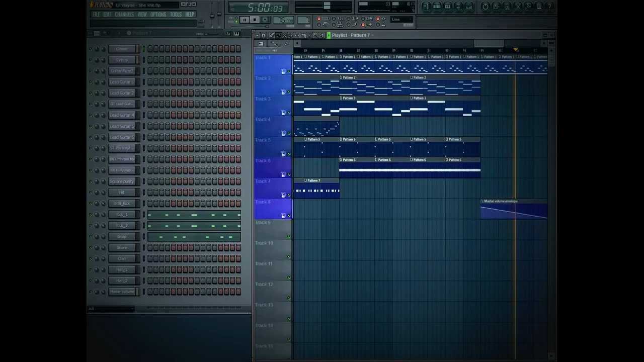The height and width of the screenshot is (362, 644).
Task: Open the Step Sequencer view icon
Action: pos(437,7)
